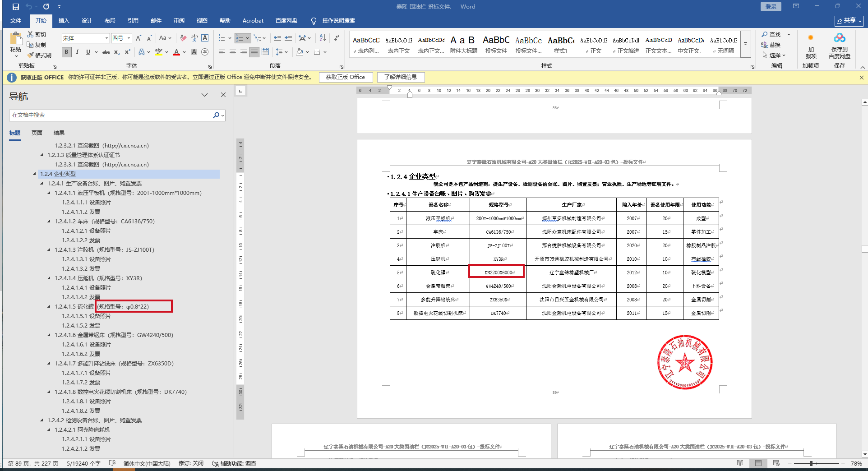
Task: Apply the font color red A swatch
Action: tap(176, 52)
